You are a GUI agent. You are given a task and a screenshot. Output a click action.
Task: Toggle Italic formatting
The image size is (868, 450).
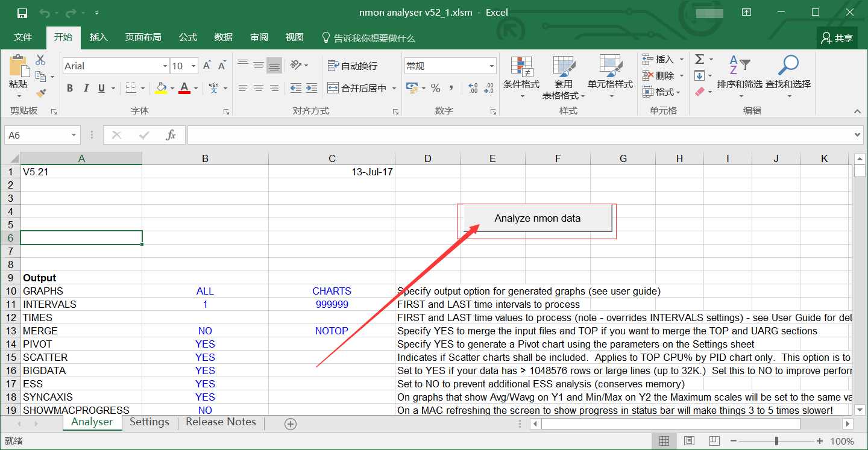pyautogui.click(x=86, y=88)
